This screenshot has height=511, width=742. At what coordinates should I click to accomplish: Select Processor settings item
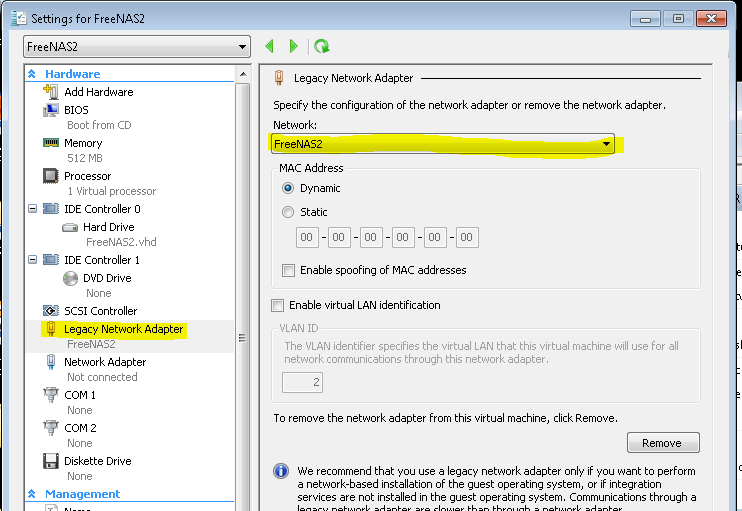point(88,176)
